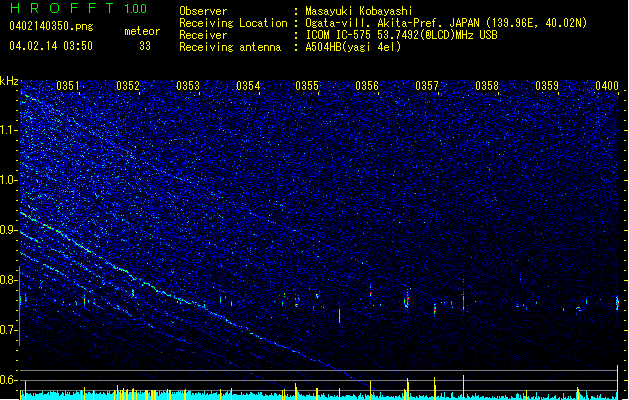
Task: Click the 1.1 kHz axis label
Action: point(9,130)
